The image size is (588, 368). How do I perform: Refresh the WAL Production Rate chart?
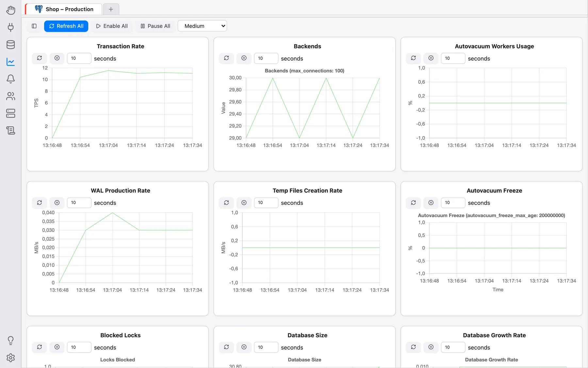pos(40,203)
